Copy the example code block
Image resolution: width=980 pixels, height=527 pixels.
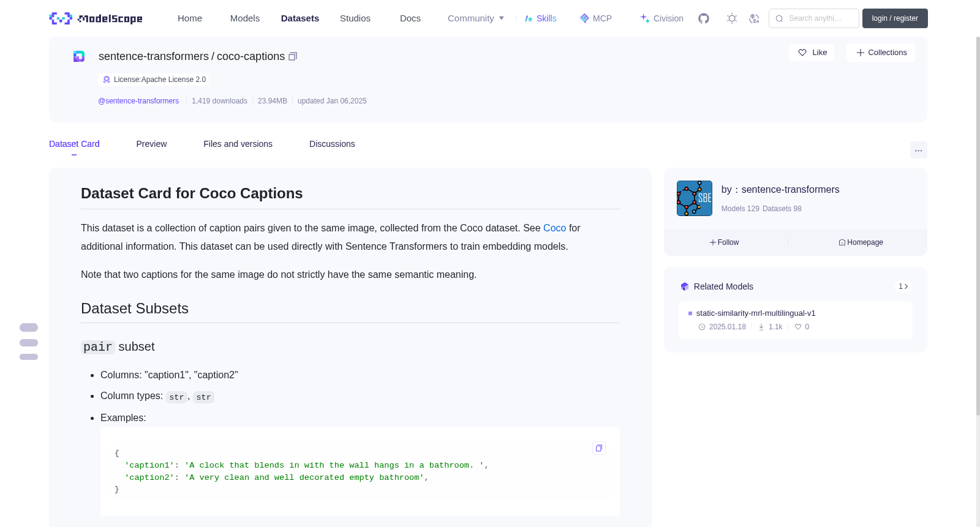[x=599, y=448]
